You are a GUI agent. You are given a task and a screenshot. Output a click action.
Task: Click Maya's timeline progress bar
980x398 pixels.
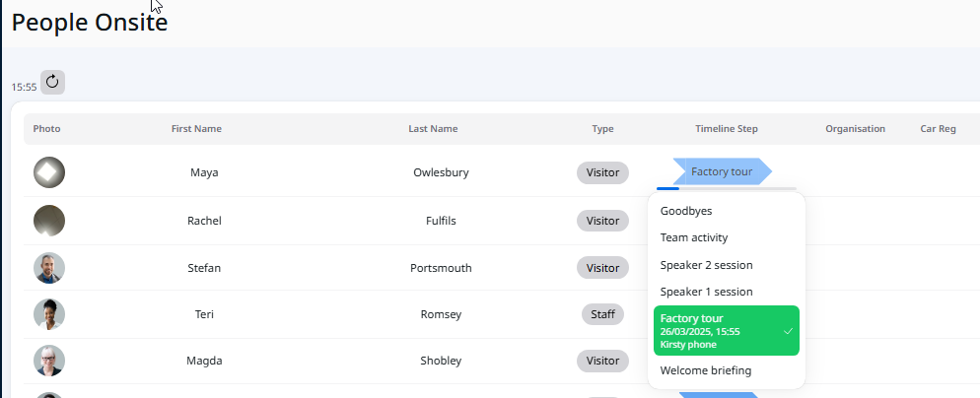point(727,188)
